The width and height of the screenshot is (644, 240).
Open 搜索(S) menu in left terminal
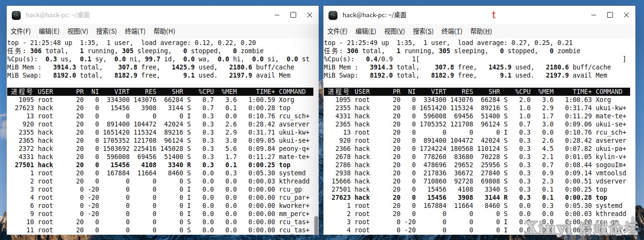pyautogui.click(x=107, y=31)
